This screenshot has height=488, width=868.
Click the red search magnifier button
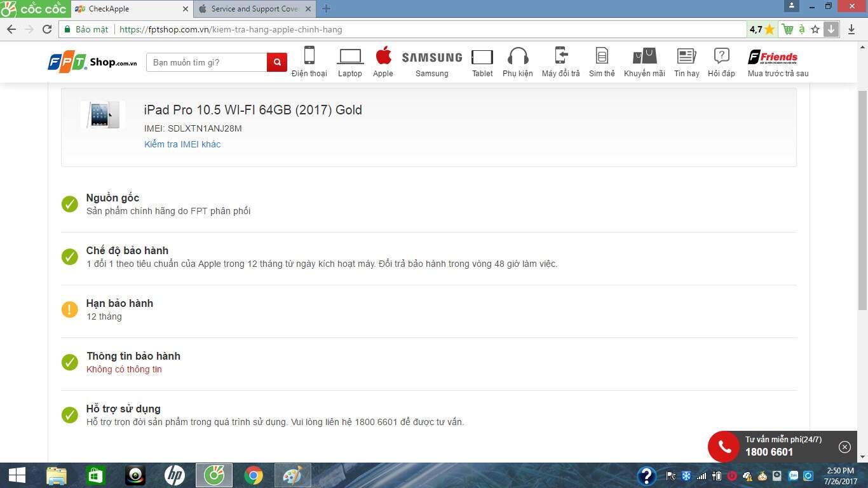(277, 62)
